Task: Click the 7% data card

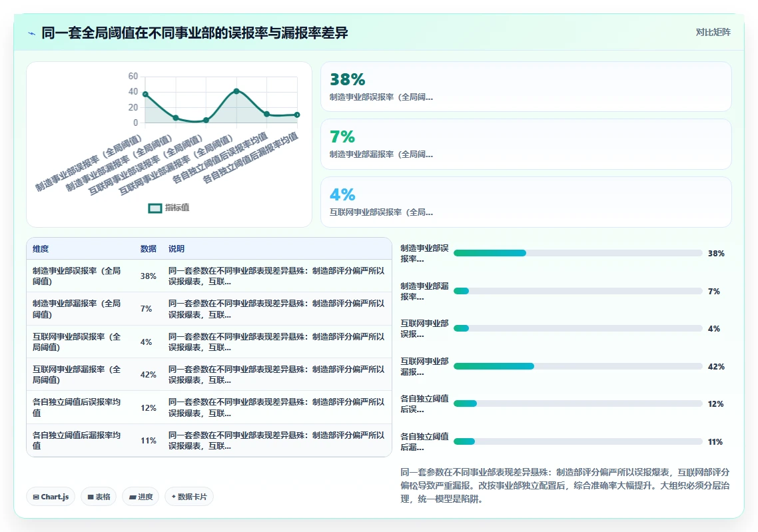Action: click(x=526, y=144)
